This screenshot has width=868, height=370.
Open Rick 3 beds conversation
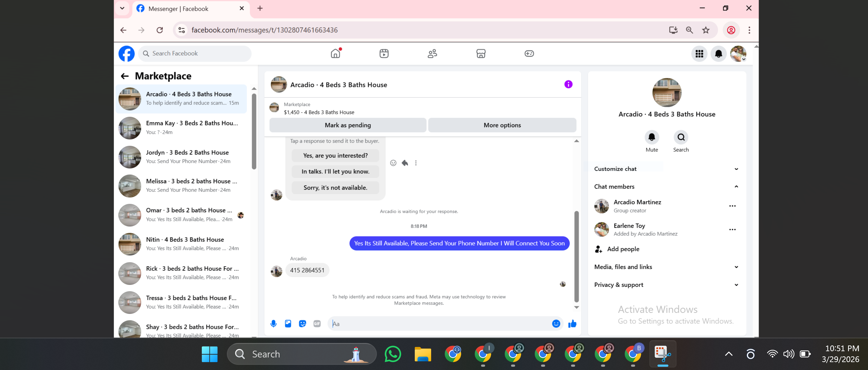pos(182,273)
